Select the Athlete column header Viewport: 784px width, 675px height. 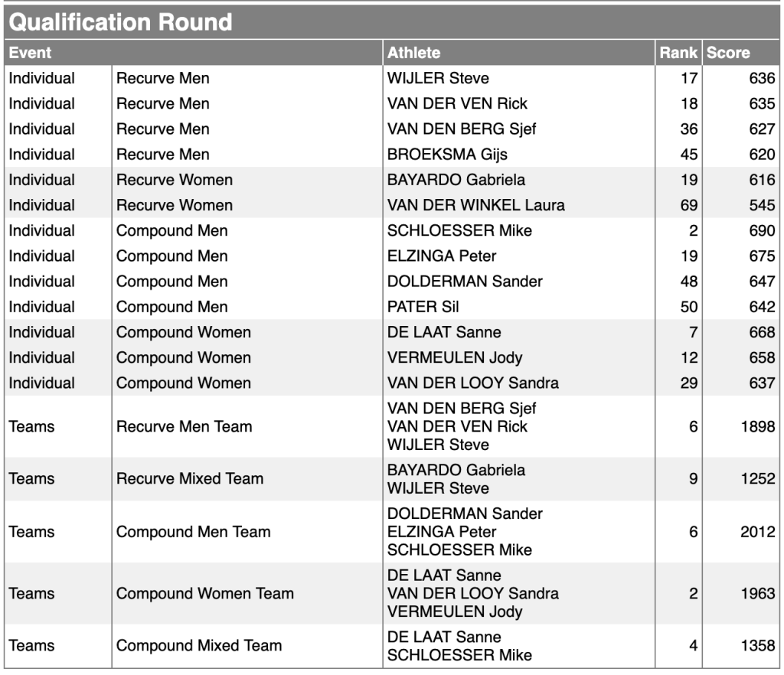[x=413, y=53]
